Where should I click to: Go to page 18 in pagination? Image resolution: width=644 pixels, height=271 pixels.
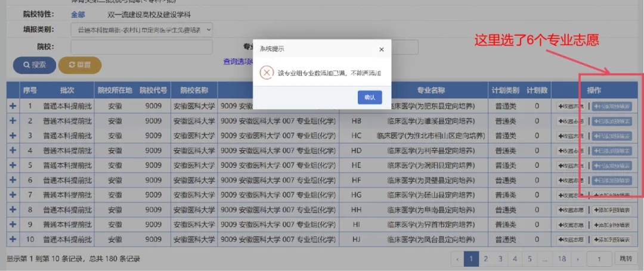(562, 258)
